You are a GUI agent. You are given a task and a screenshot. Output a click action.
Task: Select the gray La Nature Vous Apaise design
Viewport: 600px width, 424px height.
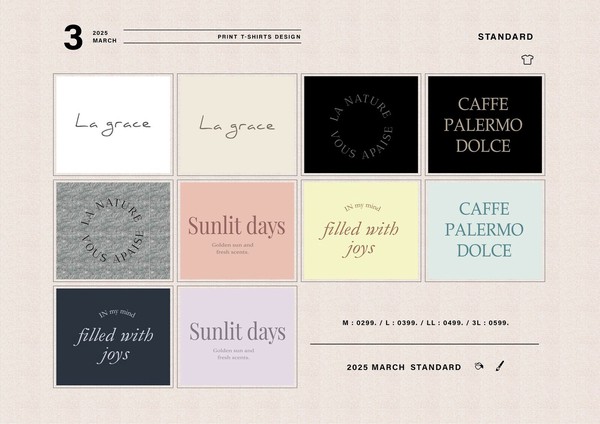[113, 230]
